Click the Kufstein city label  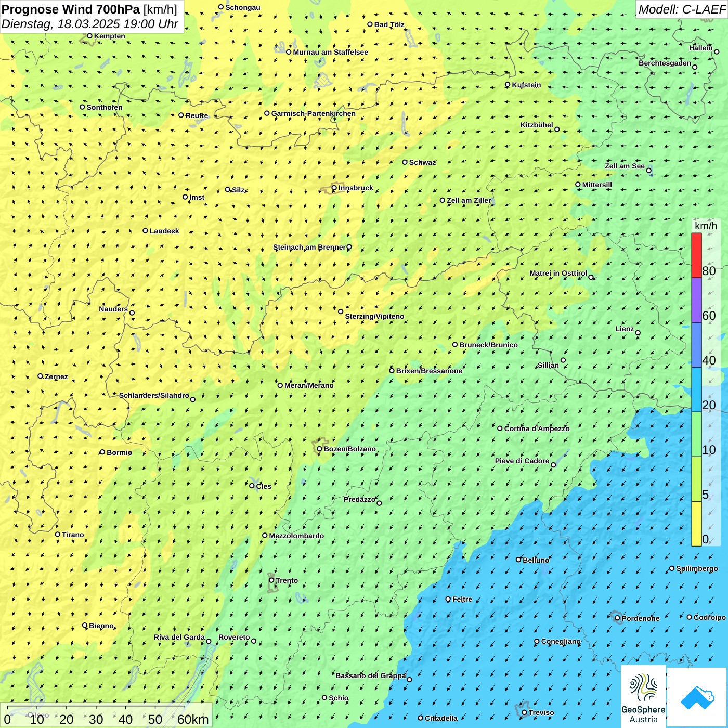coord(526,85)
